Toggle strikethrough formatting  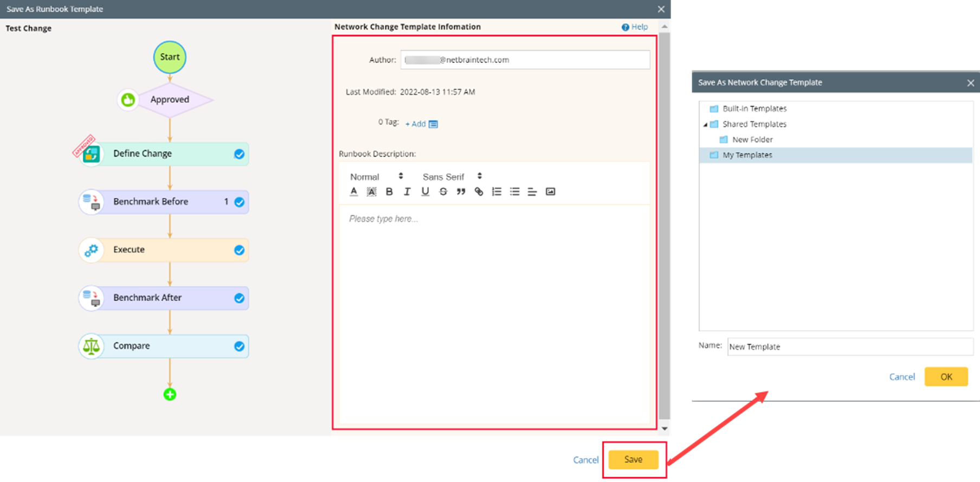[x=443, y=191]
